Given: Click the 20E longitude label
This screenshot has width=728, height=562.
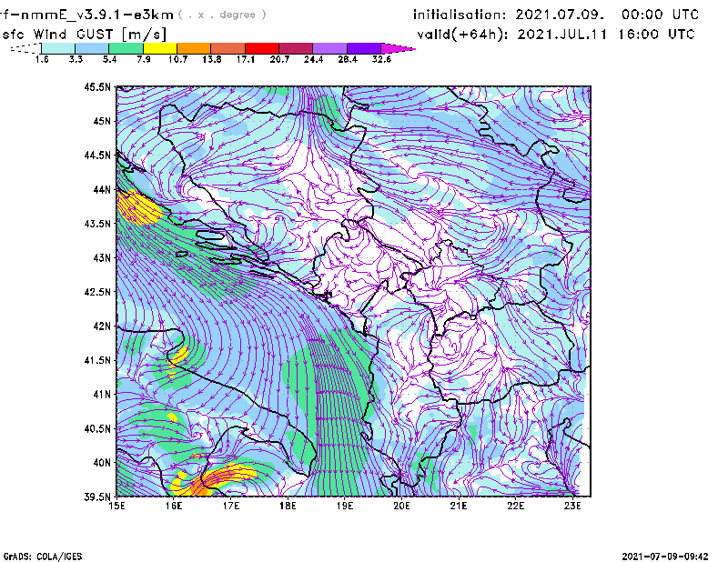Looking at the screenshot, I should tap(401, 506).
